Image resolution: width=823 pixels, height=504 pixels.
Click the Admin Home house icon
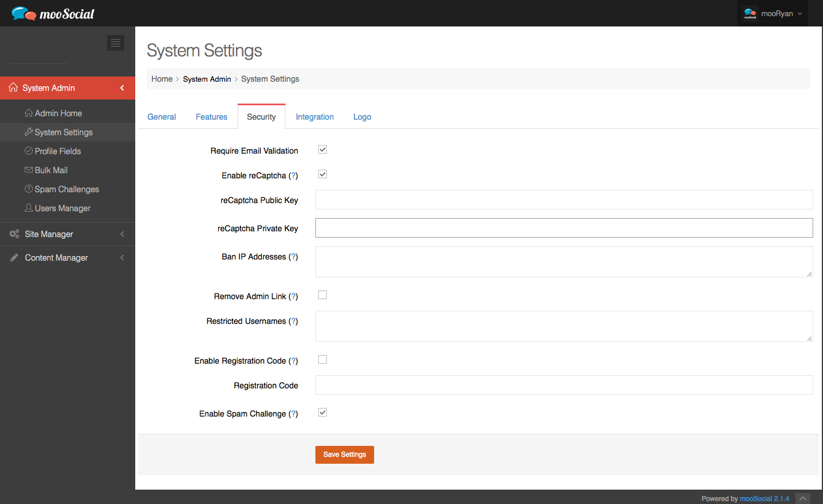(28, 113)
